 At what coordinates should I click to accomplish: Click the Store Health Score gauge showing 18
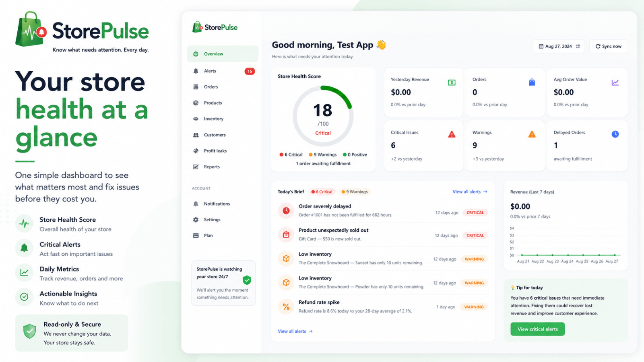[323, 116]
